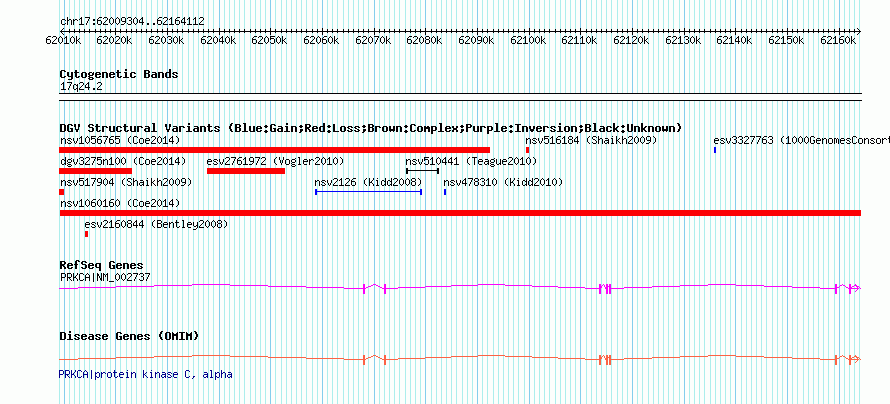This screenshot has height=404, width=890.
Task: Click the esv2160844 (Bentley2008) red marker
Action: (x=86, y=234)
